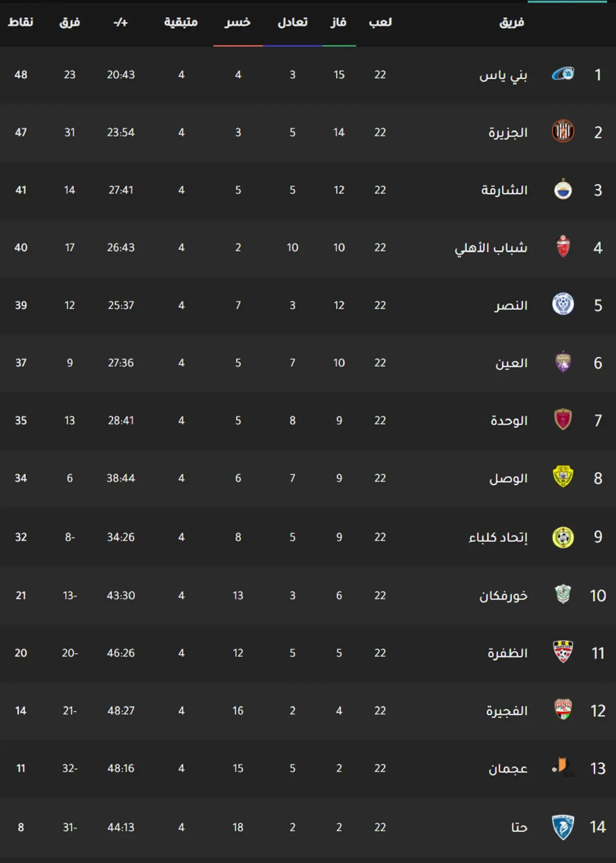Click the متبقية remaining column header
Screen dimensions: 616x863
click(181, 22)
